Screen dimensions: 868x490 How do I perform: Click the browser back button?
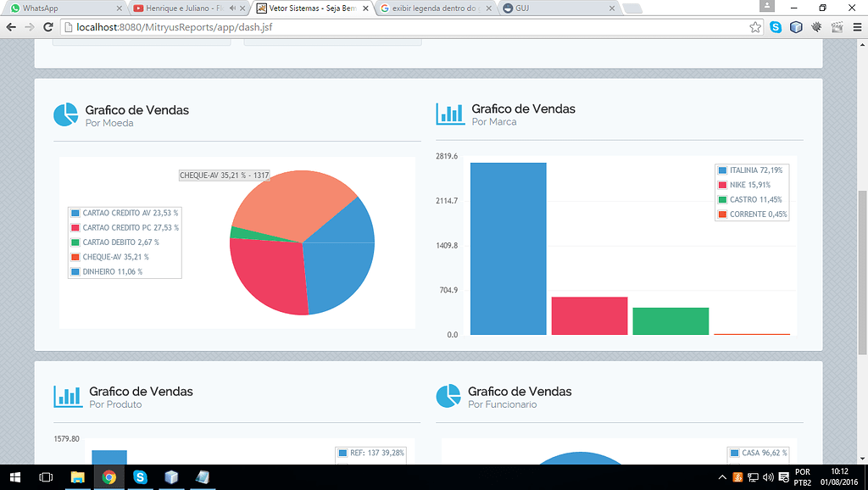[9, 26]
